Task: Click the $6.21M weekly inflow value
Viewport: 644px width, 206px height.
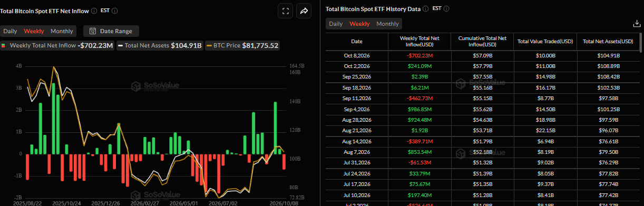Action: pos(419,87)
